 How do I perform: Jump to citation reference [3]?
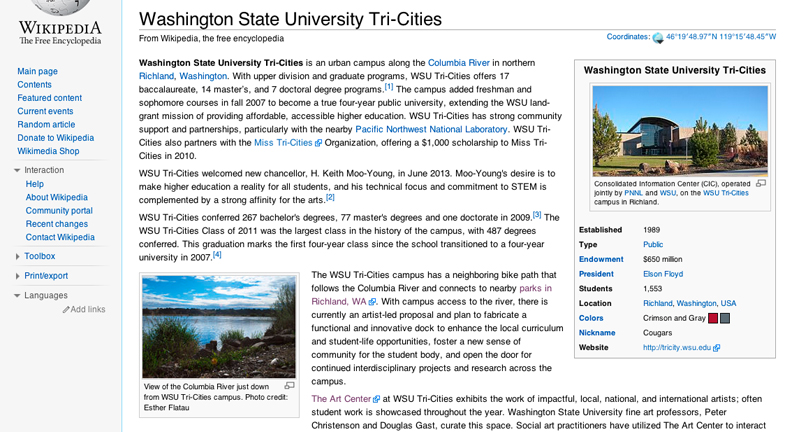click(x=537, y=215)
